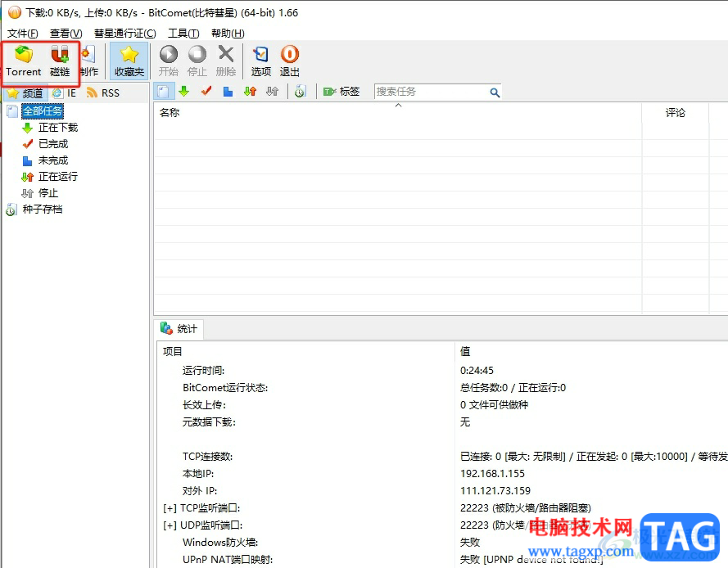Select Completed (已完成) in sidebar

point(52,144)
